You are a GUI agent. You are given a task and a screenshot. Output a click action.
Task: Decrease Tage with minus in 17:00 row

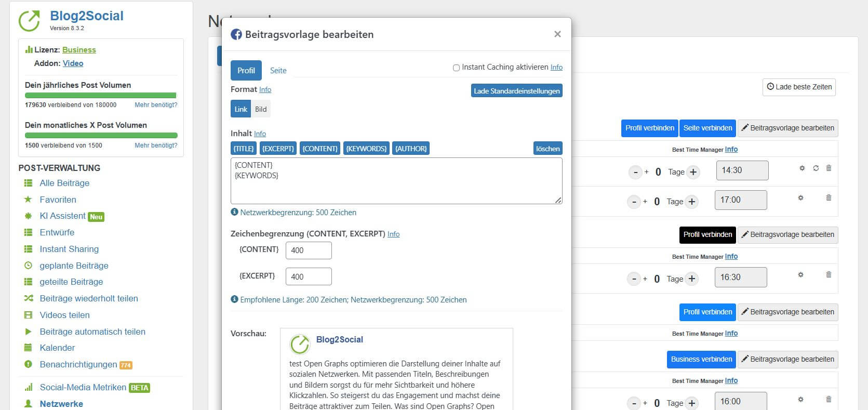click(634, 202)
